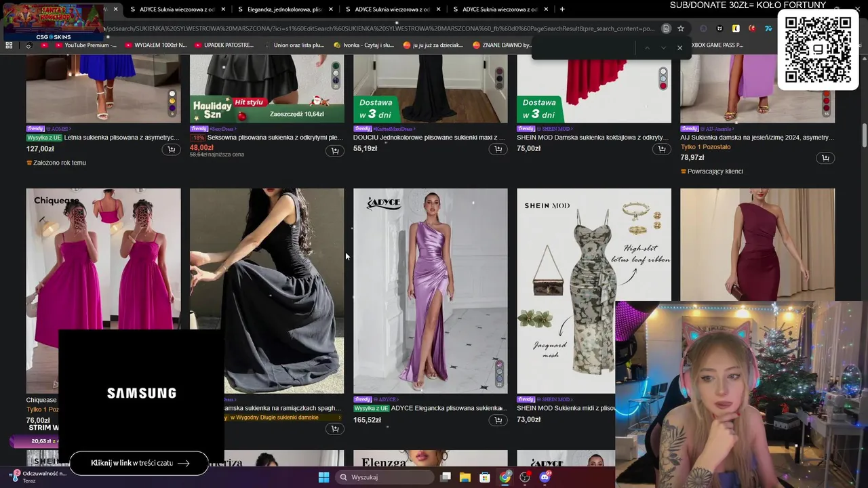Open SHEIN MOD Sukienka midi title
This screenshot has width=868, height=488.
(x=566, y=408)
